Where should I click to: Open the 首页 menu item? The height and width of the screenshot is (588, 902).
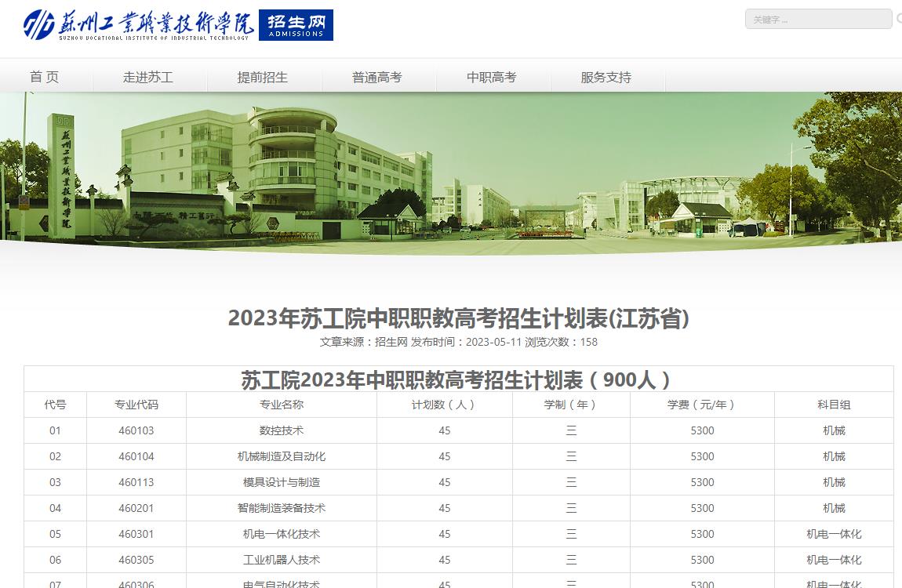coord(44,77)
